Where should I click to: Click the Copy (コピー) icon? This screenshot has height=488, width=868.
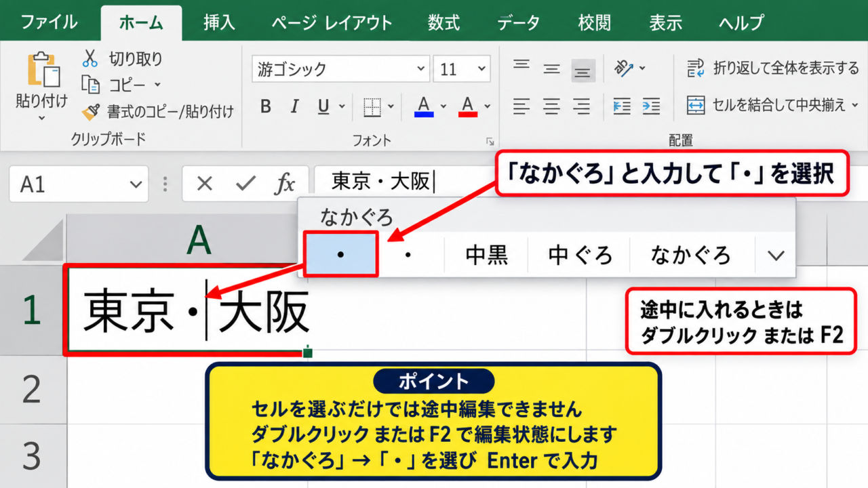click(x=90, y=85)
